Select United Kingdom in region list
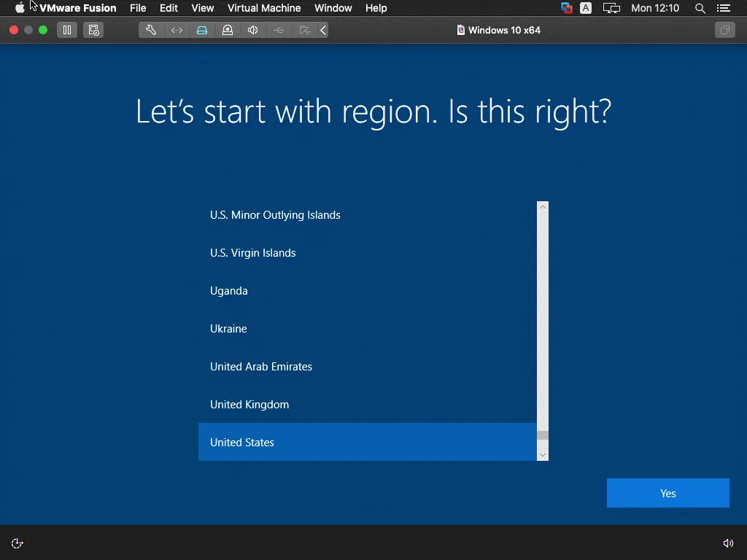This screenshot has width=747, height=560. 249,405
